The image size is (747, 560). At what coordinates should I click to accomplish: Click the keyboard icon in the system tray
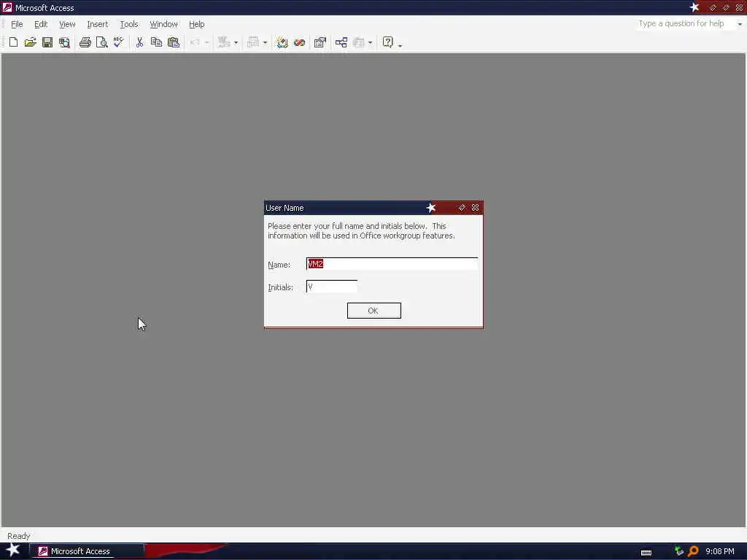pyautogui.click(x=646, y=553)
